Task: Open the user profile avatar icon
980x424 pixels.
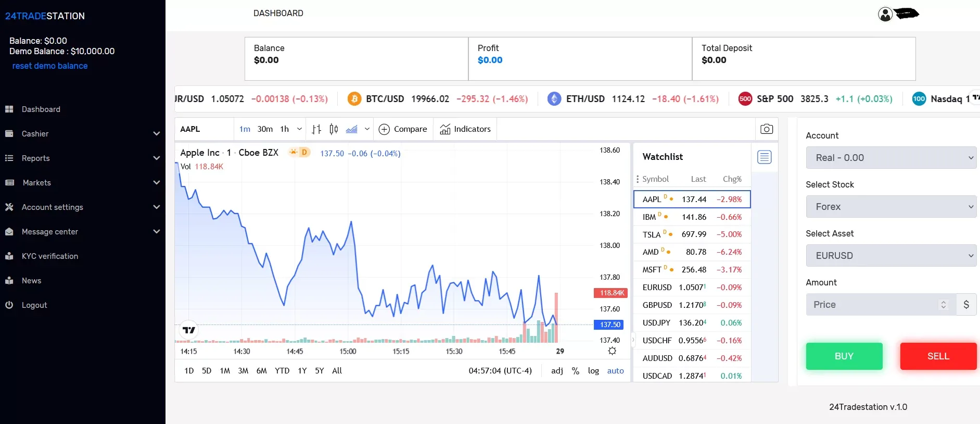Action: pos(885,14)
